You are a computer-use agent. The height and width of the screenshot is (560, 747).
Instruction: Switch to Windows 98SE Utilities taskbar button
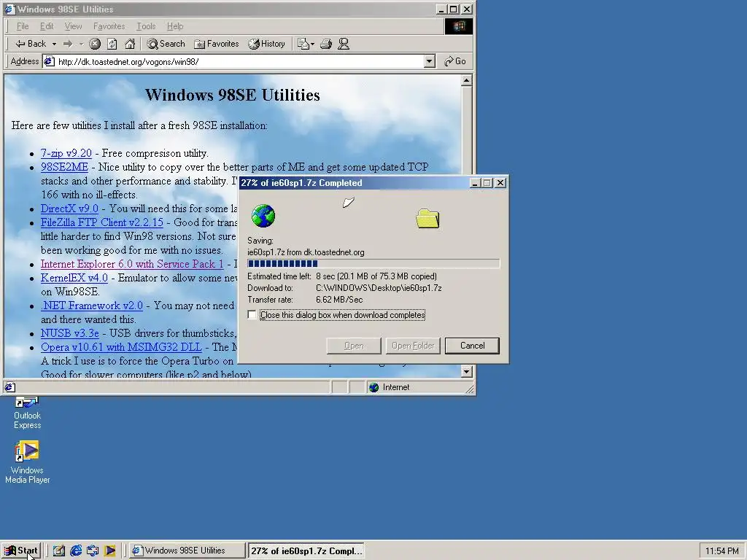(187, 551)
